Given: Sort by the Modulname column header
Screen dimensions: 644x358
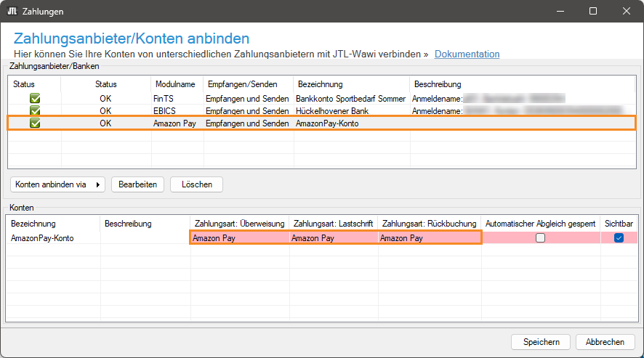Looking at the screenshot, I should click(x=175, y=84).
